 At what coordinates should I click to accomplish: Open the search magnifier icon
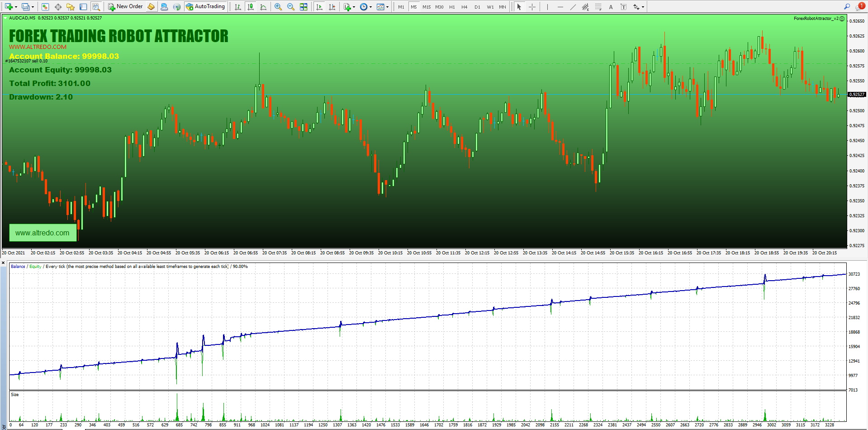click(847, 6)
